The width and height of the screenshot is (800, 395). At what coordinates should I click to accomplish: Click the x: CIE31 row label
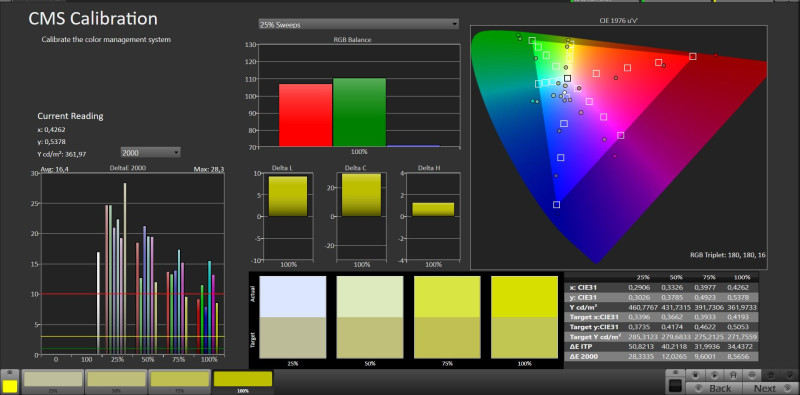[x=582, y=287]
